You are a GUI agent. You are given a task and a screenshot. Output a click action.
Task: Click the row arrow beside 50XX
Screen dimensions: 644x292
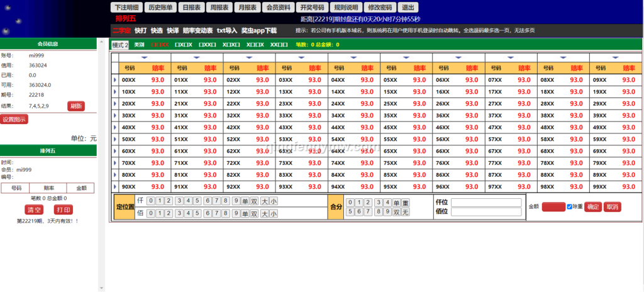click(x=115, y=139)
